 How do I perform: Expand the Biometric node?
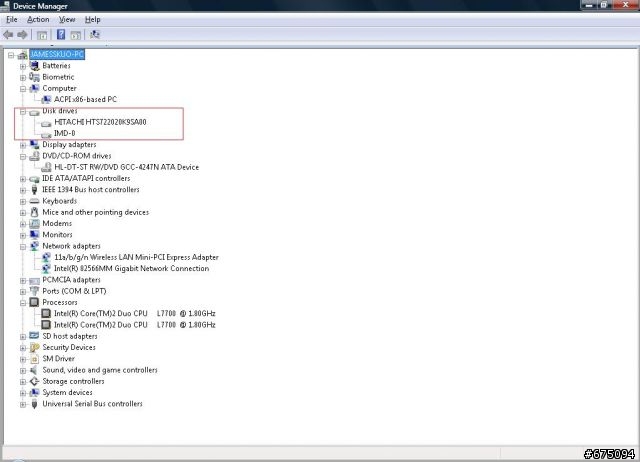coord(23,78)
